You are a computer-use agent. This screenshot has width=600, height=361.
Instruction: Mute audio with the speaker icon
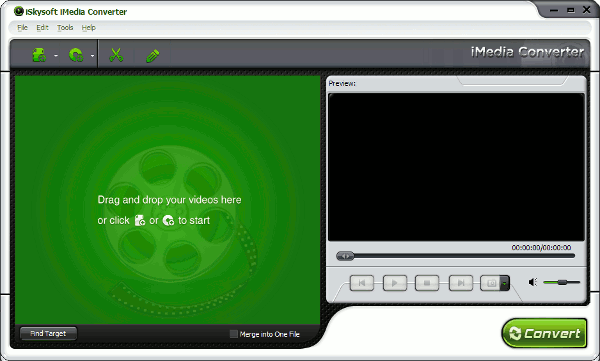533,282
